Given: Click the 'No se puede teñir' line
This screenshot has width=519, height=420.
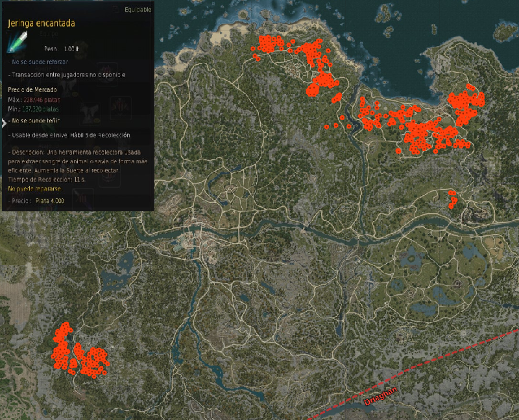Looking at the screenshot, I should tap(34, 121).
